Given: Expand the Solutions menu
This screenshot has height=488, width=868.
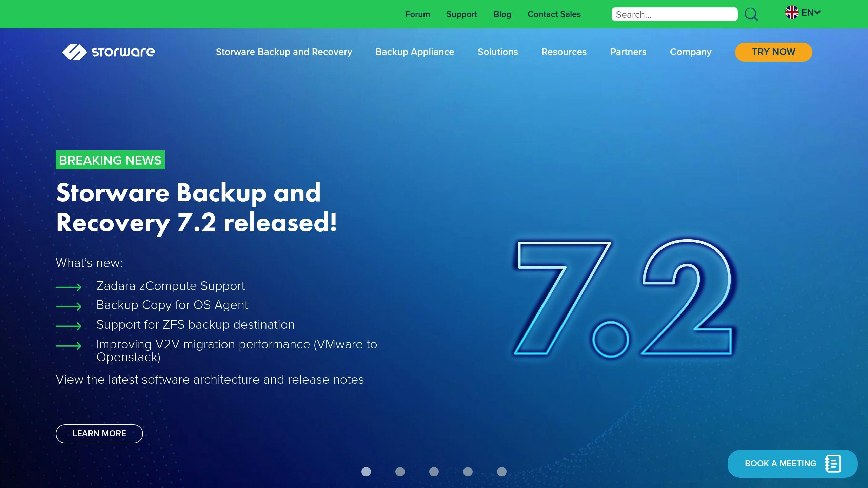Looking at the screenshot, I should [498, 52].
